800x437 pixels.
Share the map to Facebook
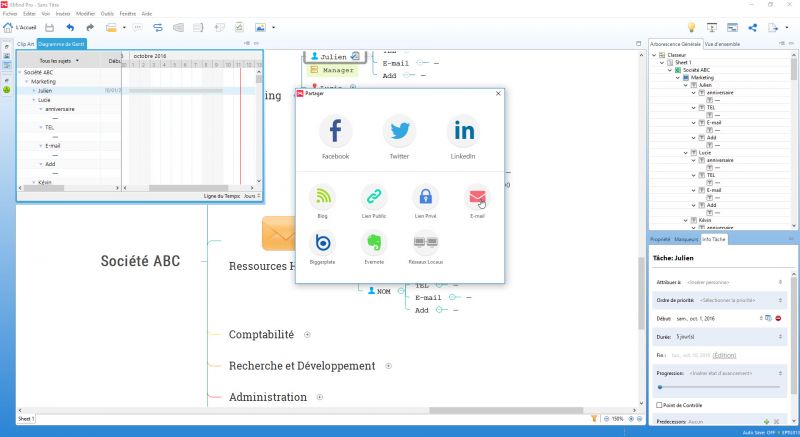point(335,131)
